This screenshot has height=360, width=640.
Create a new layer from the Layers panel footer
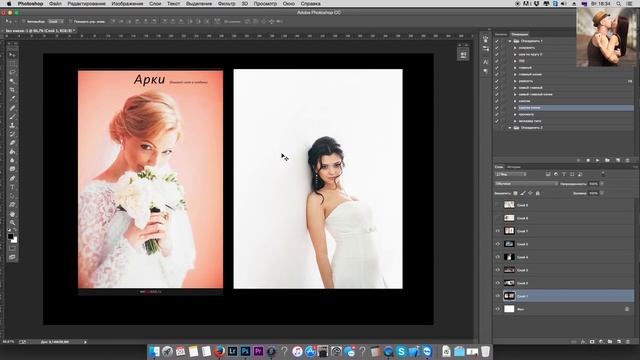click(619, 342)
